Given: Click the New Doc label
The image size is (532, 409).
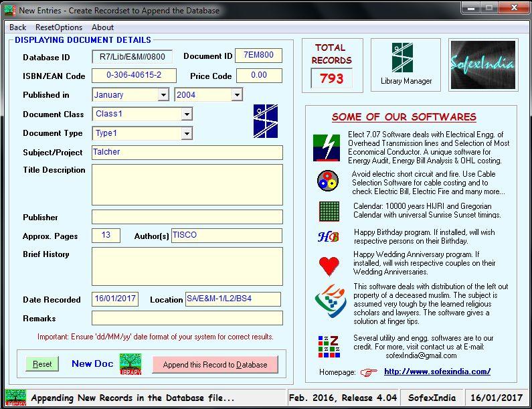Looking at the screenshot, I should pyautogui.click(x=92, y=364).
